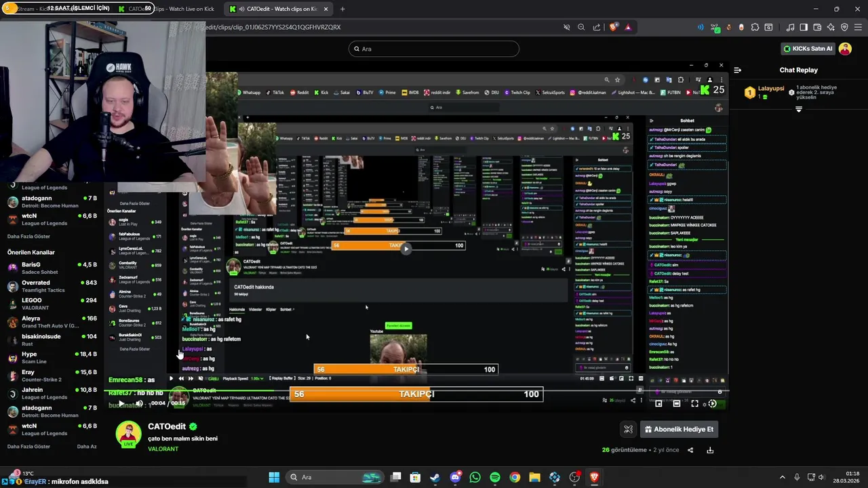Open the Brave Shields lion icon

[x=614, y=27]
